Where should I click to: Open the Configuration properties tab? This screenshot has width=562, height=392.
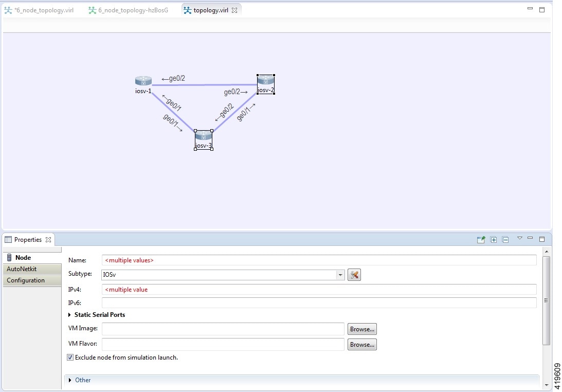[x=32, y=280]
